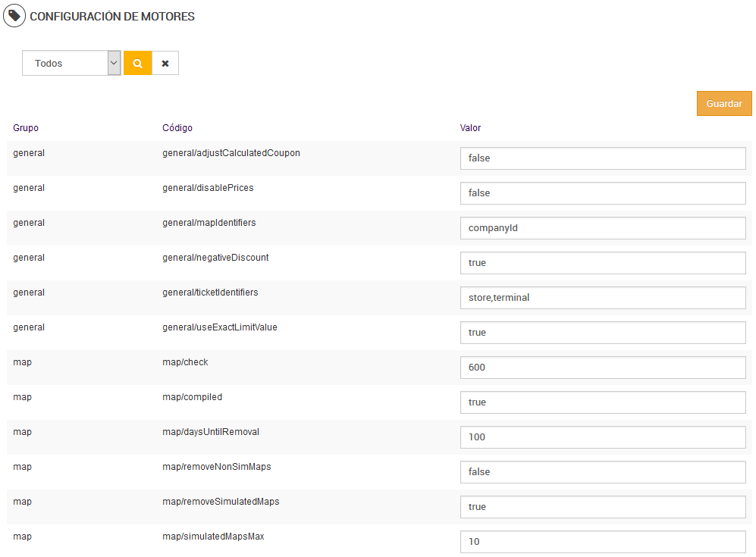Select the ticketIdentifiers field with store,terminal

[x=603, y=298]
